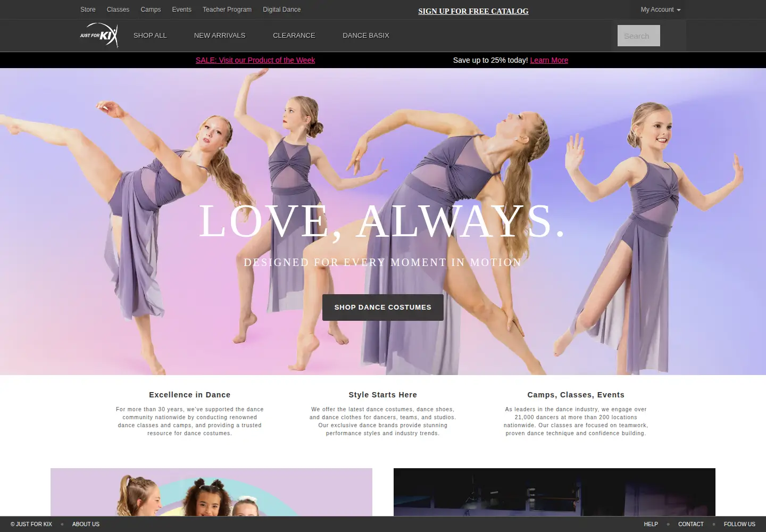766x532 pixels.
Task: Click the Excellence in Dance heading
Action: tap(190, 395)
